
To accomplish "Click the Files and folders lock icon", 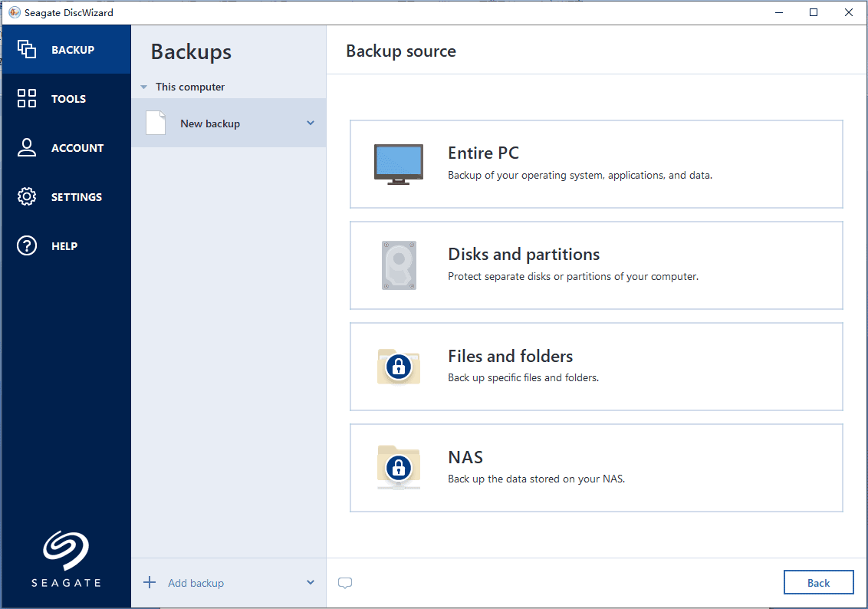I will coord(398,367).
